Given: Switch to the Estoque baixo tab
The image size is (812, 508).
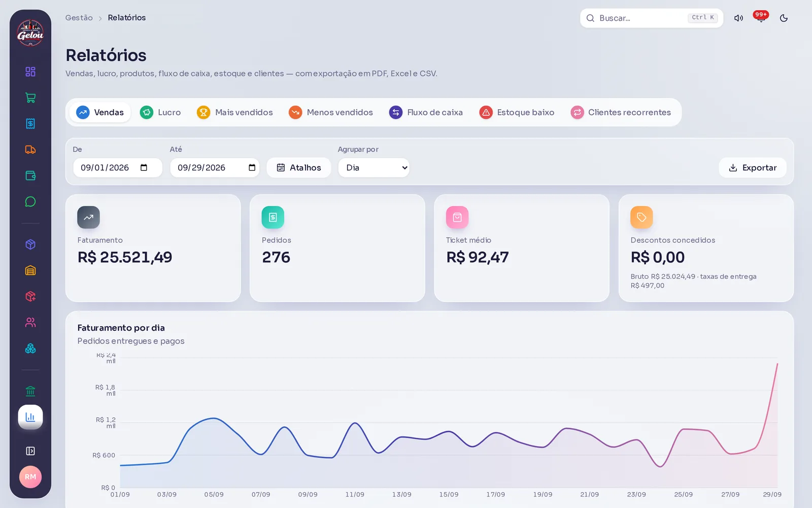Looking at the screenshot, I should [517, 112].
